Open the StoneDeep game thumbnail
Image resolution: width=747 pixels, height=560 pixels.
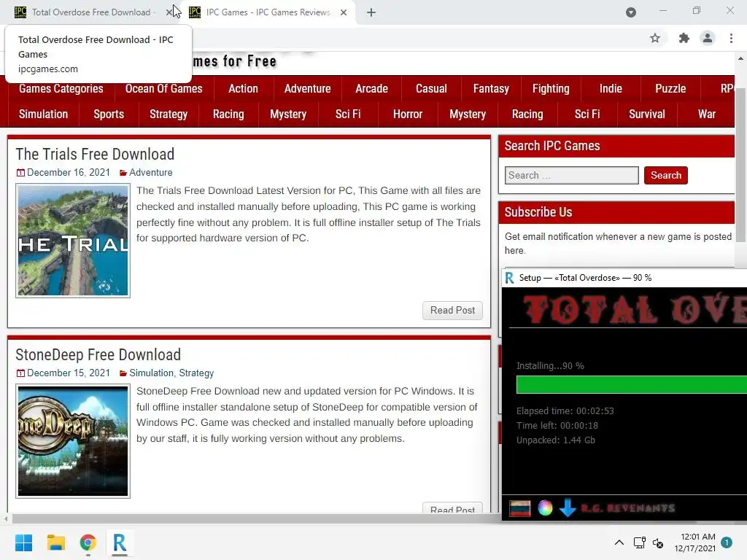click(73, 441)
